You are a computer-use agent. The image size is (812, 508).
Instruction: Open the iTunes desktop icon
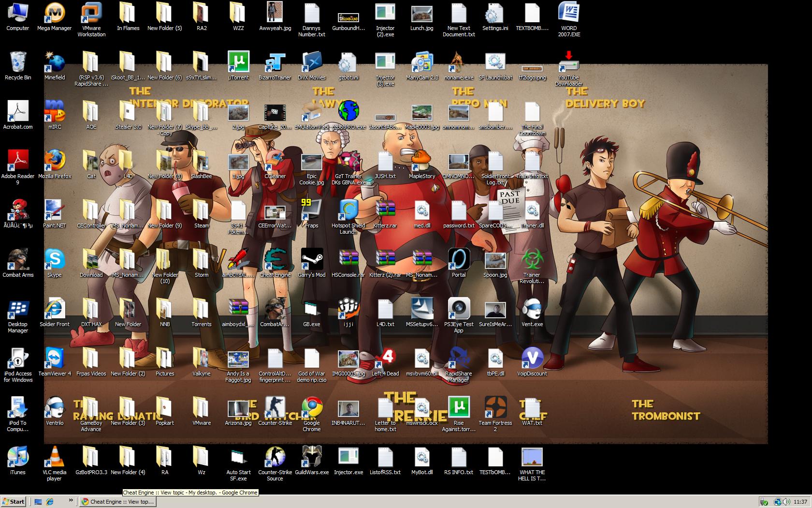(x=18, y=461)
